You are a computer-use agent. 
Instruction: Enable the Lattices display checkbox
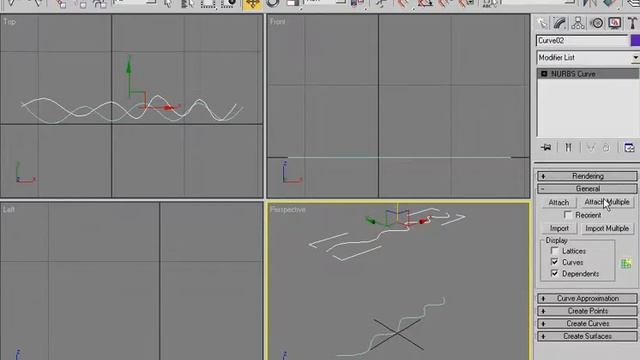coord(555,251)
